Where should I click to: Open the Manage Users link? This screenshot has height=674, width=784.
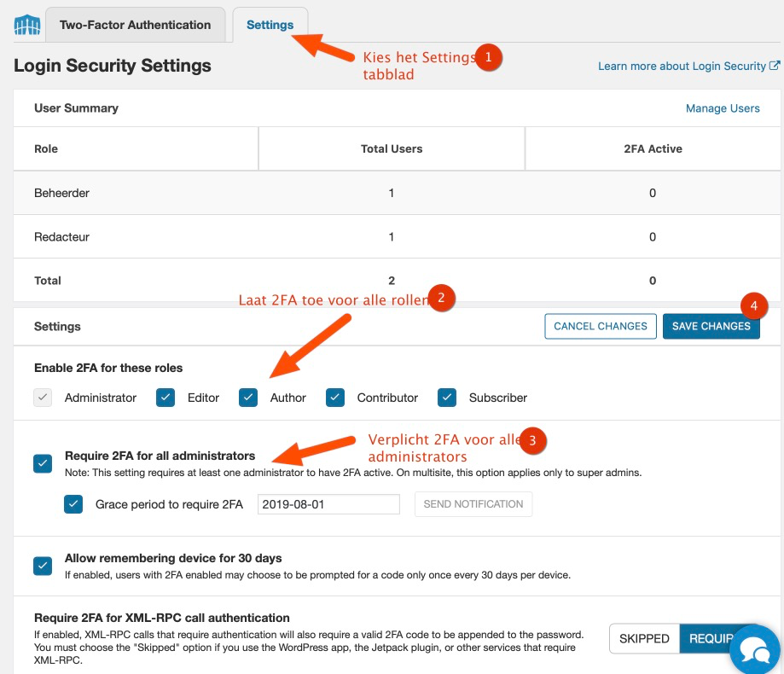[x=722, y=108]
